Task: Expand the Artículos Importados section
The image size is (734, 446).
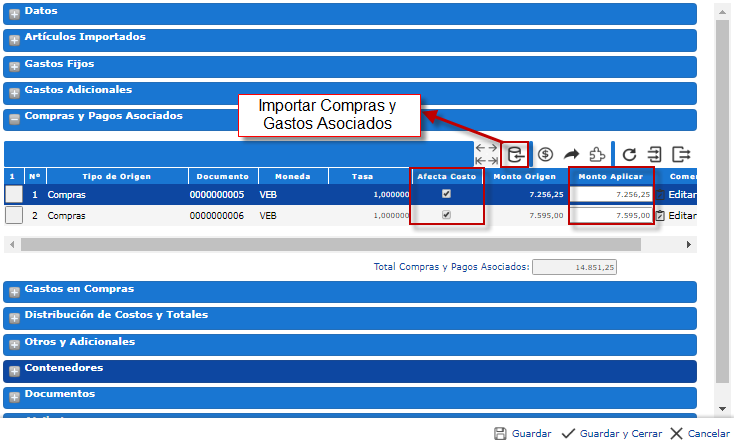Action: click(x=15, y=40)
